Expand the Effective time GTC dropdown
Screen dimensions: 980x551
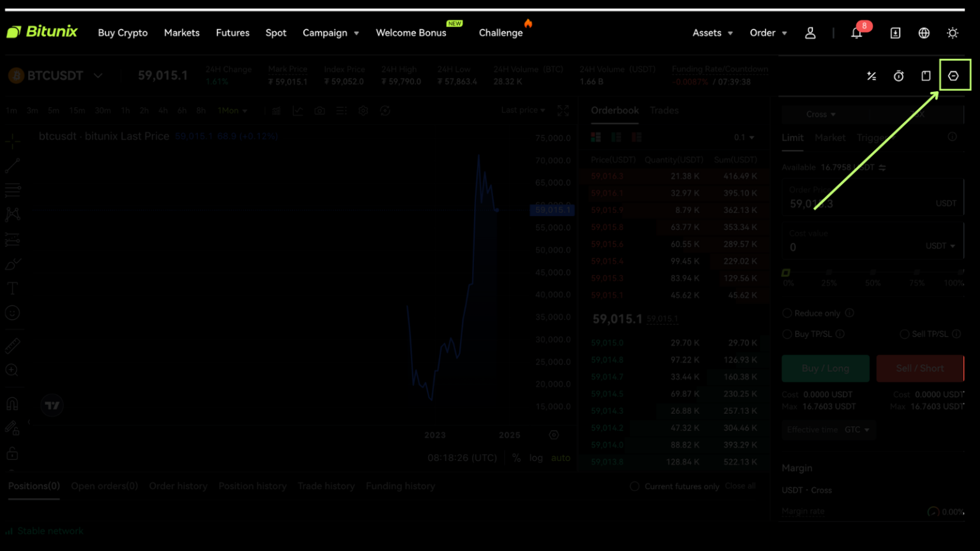[857, 430]
